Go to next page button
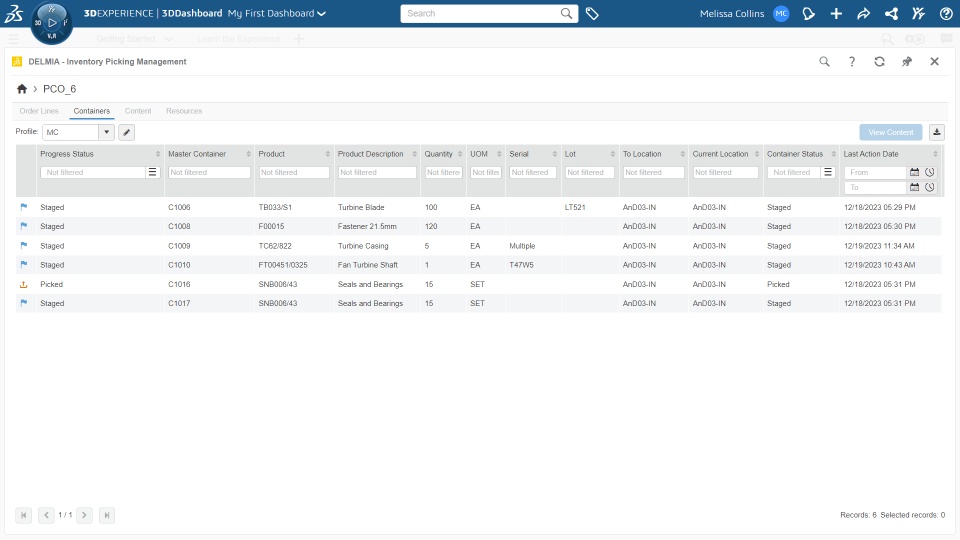This screenshot has height=540, width=960. [84, 516]
